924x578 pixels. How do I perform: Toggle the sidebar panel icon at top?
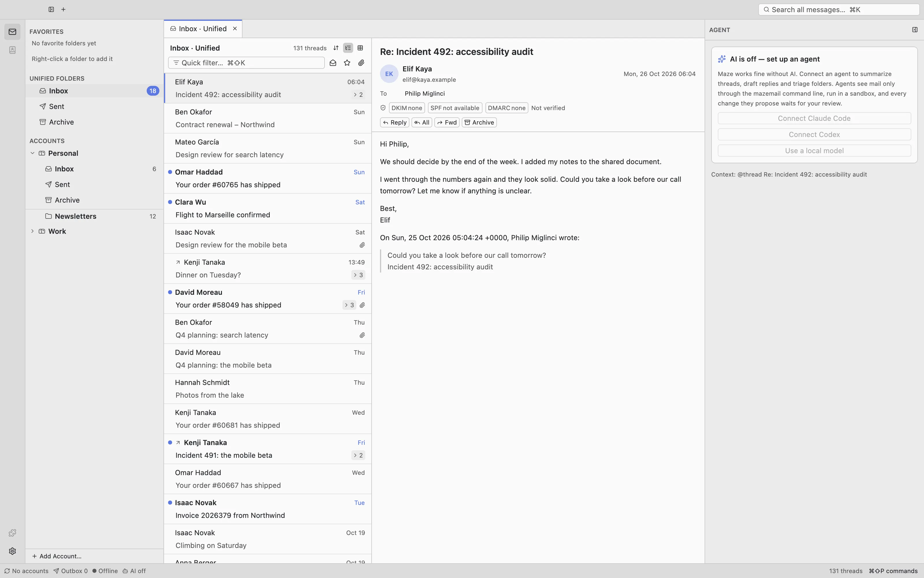51,10
